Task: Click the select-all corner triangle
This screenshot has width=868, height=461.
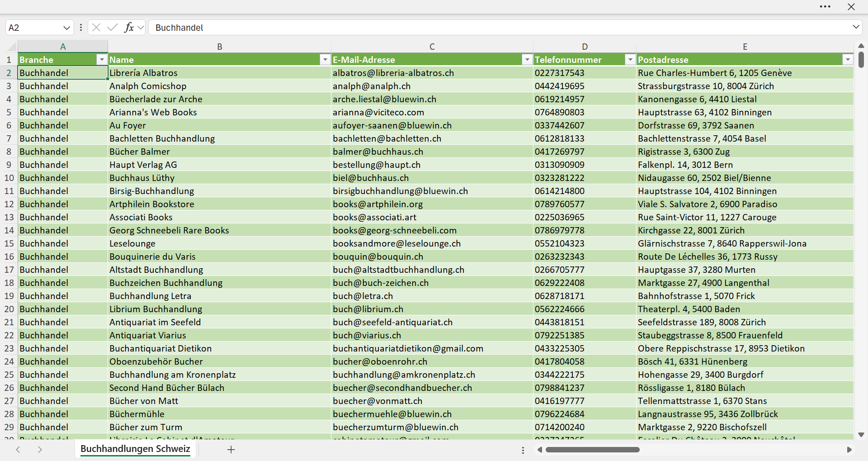Action: tap(12, 47)
